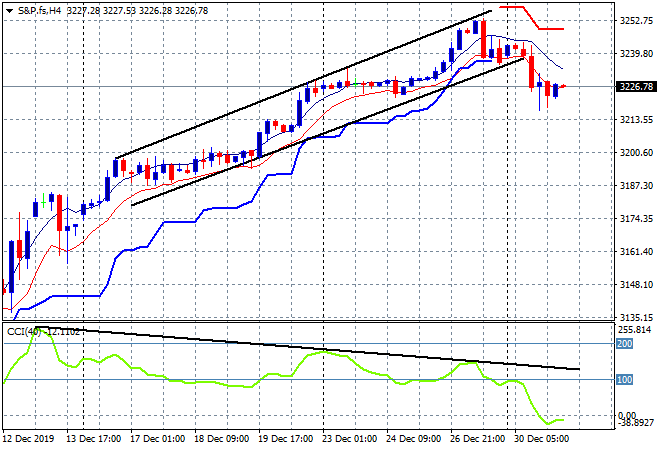This screenshot has width=660, height=450.
Task: Select the lower black channel trendline
Action: [327, 132]
